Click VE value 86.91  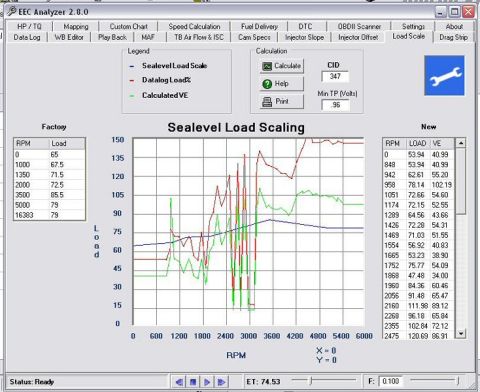click(440, 336)
